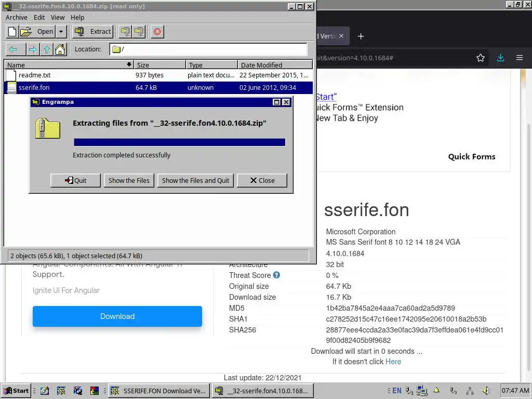
Task: Open the browser downloads arrow icon
Action: [500, 58]
